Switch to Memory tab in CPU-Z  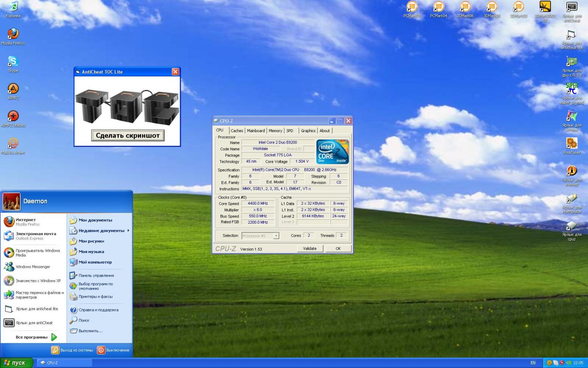tap(275, 131)
